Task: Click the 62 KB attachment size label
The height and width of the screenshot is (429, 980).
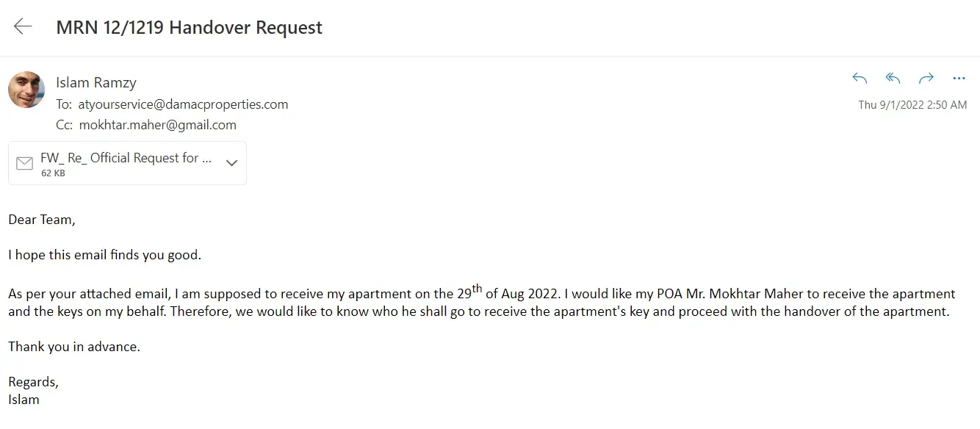Action: [53, 173]
